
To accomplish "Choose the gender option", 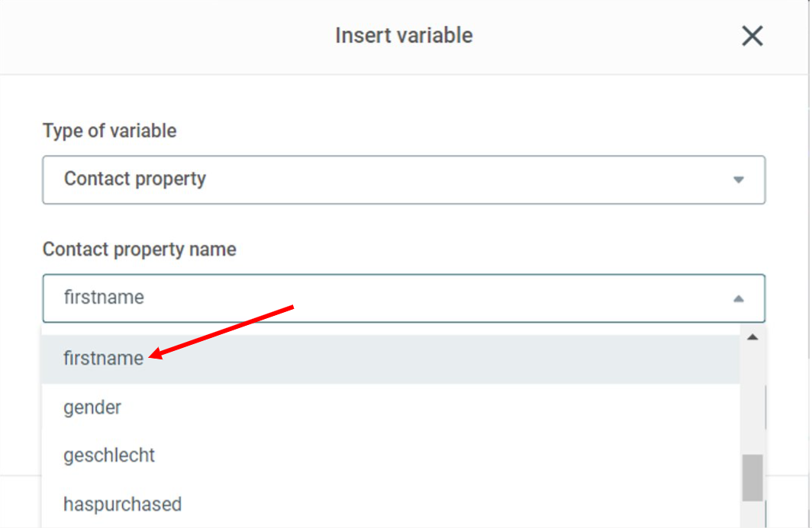I will 92,408.
